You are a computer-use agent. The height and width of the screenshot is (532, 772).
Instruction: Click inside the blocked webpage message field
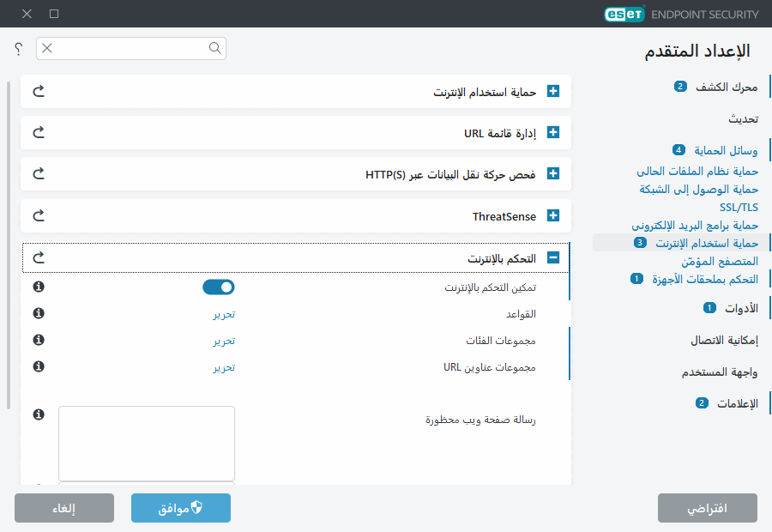click(146, 442)
